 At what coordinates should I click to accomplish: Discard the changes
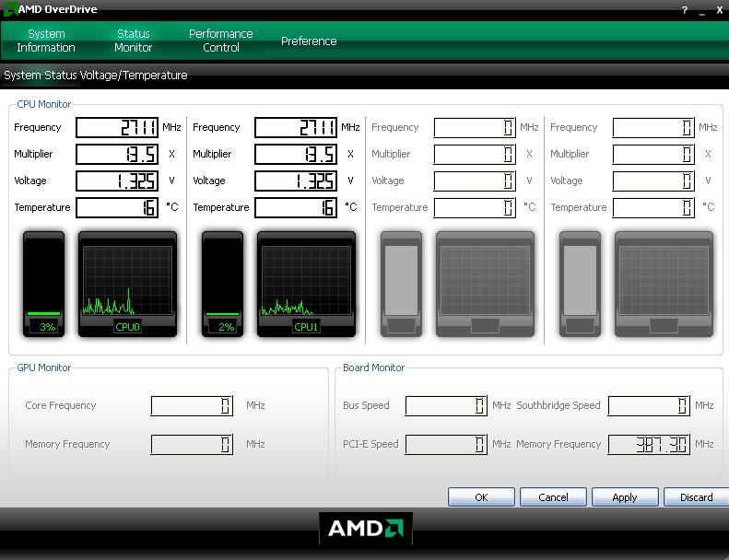point(696,497)
